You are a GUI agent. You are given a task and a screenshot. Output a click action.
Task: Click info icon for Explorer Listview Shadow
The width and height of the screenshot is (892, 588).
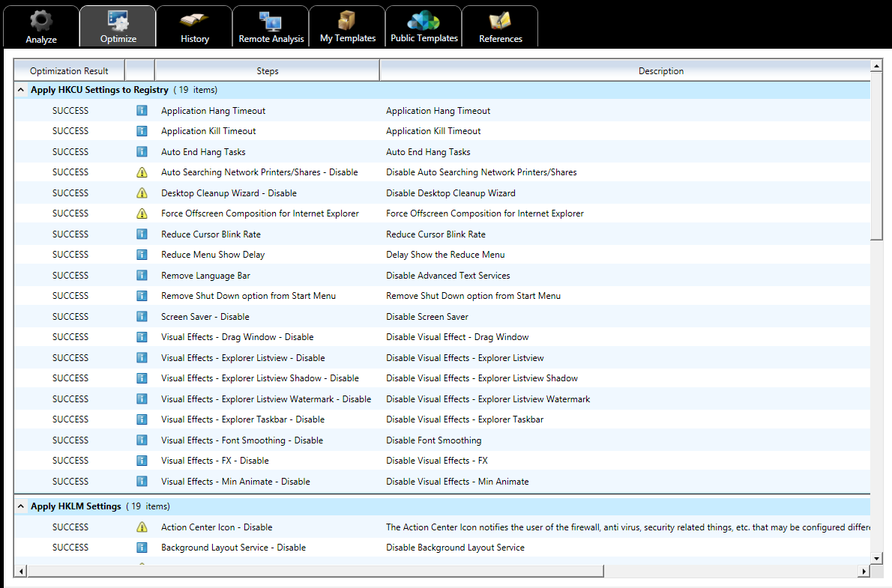[142, 378]
